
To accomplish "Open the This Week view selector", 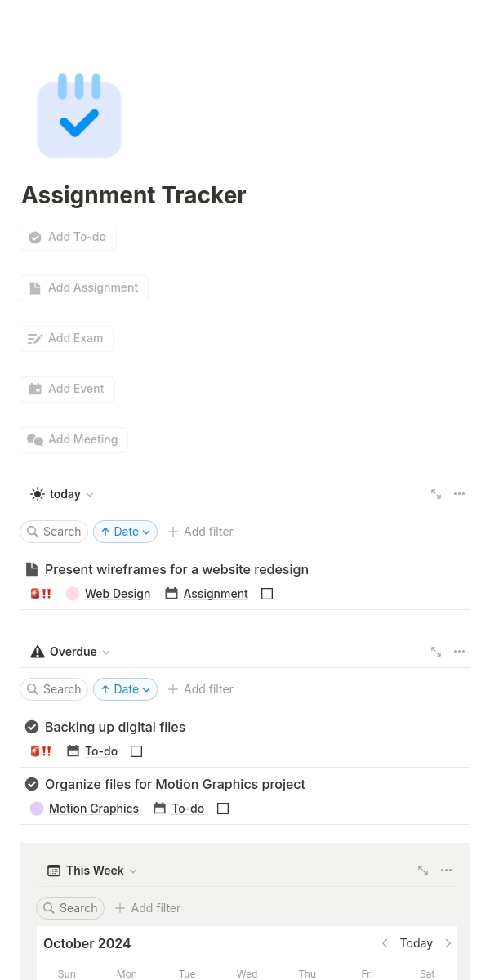I will (92, 871).
